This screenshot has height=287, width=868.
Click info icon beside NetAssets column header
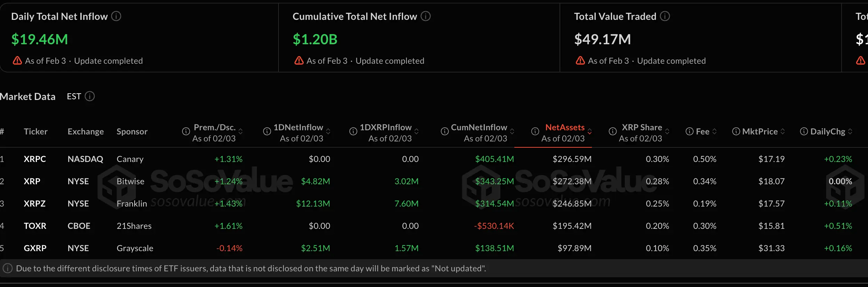click(535, 132)
